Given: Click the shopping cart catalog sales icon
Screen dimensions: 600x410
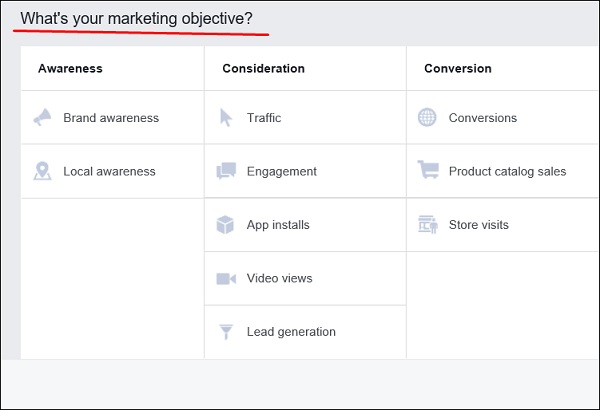Looking at the screenshot, I should click(427, 171).
